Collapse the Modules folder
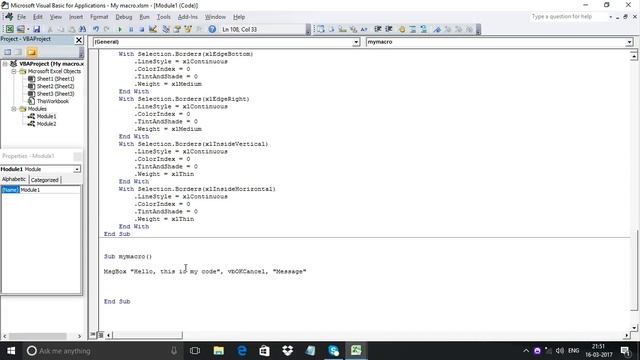640x360 pixels. 13,109
